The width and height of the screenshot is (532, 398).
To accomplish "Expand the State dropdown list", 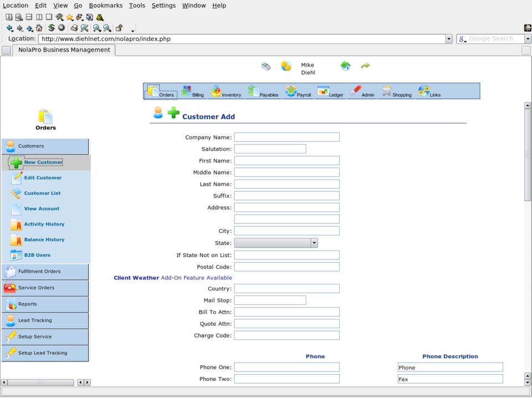I will [314, 243].
